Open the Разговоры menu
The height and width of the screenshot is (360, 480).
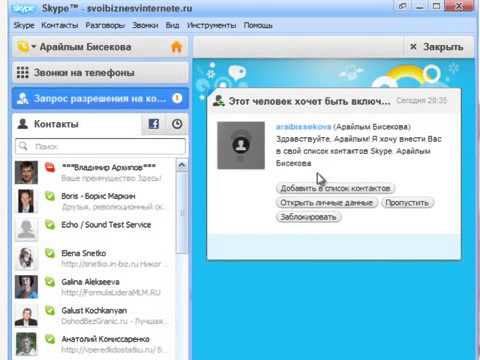(x=105, y=25)
